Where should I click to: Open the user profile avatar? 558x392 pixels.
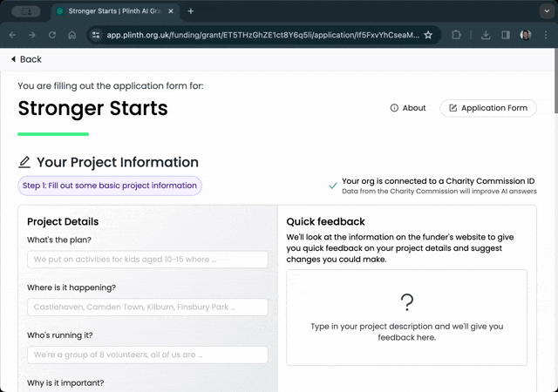coord(526,35)
